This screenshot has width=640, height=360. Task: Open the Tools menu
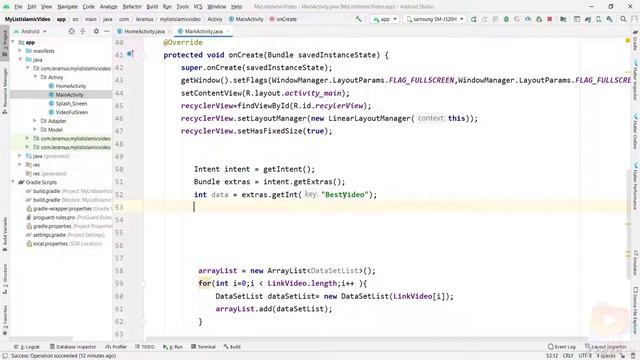pyautogui.click(x=182, y=7)
